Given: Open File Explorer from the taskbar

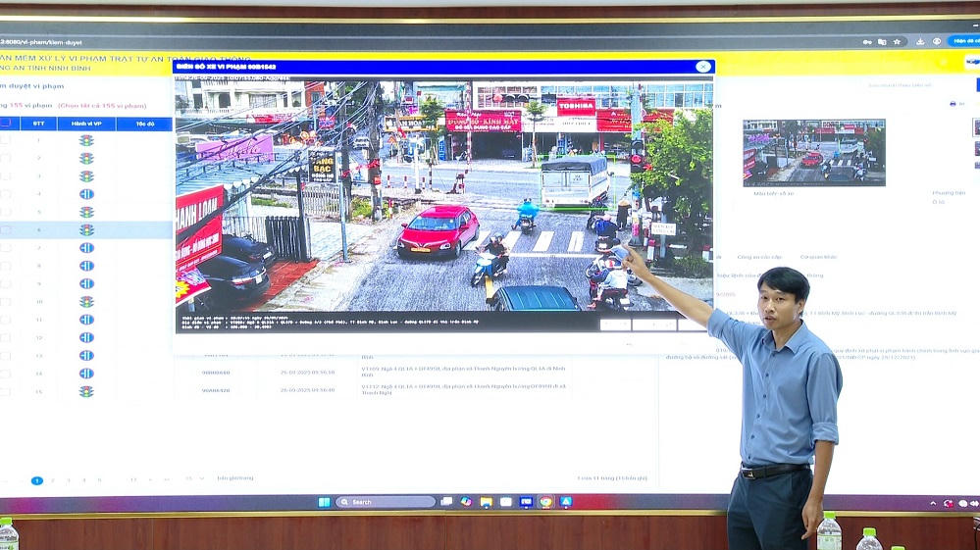Looking at the screenshot, I should click(486, 502).
